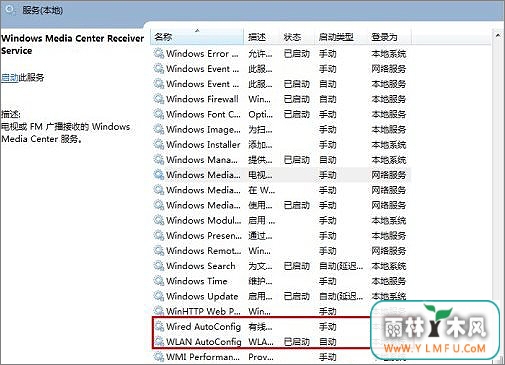505x365 pixels.
Task: Click 本地服务 login in the Windows Time row
Action: pos(389,281)
